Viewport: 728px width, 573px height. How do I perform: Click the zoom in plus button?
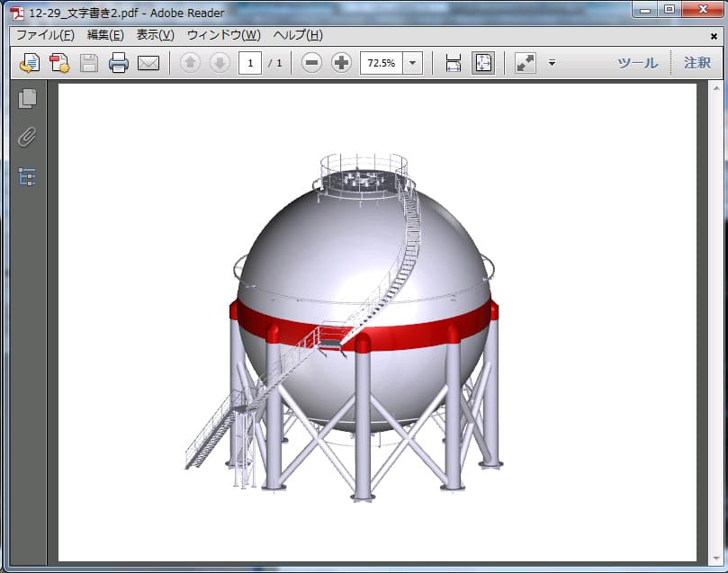(341, 63)
